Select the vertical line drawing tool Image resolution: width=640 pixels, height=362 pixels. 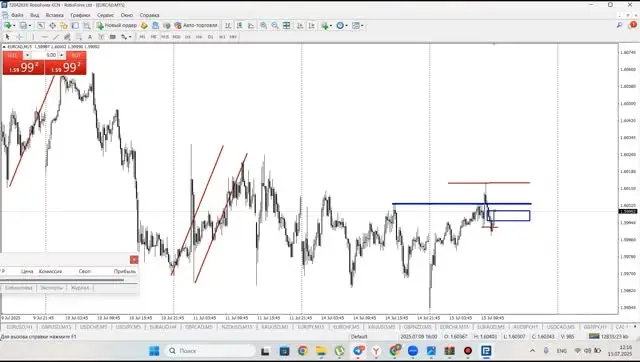(33, 37)
